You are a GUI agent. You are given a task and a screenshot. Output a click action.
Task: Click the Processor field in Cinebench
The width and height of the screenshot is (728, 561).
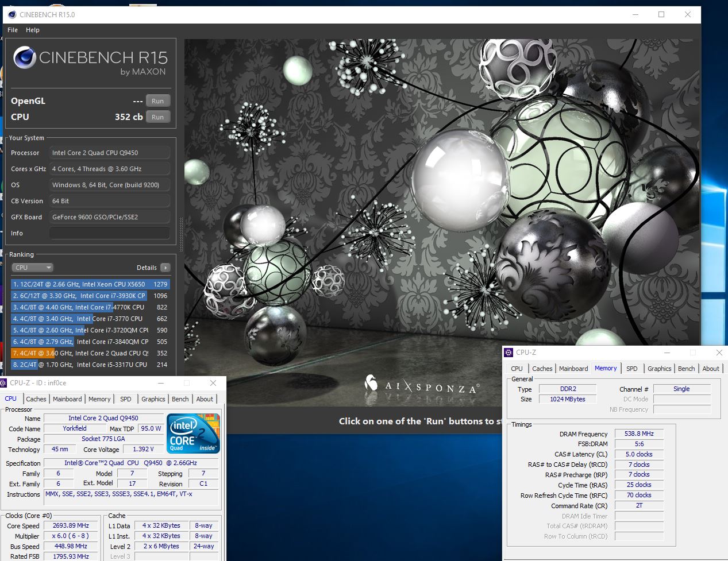[x=110, y=153]
